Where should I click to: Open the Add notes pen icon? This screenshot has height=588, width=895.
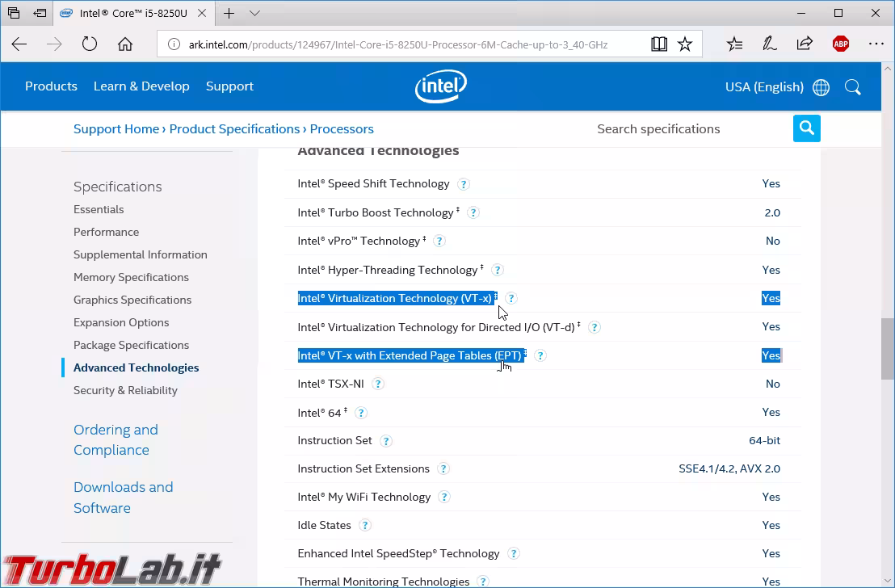pos(769,44)
